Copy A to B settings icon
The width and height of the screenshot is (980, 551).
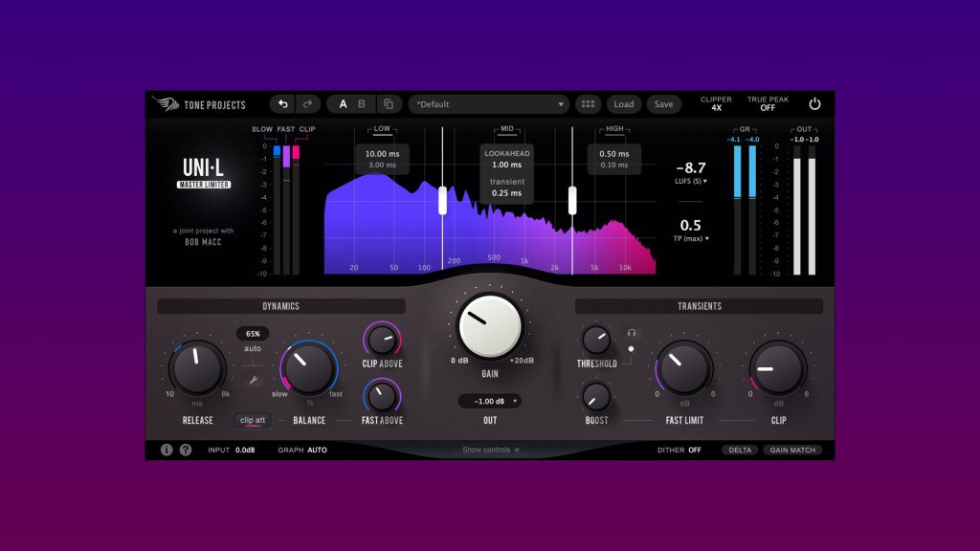[389, 104]
